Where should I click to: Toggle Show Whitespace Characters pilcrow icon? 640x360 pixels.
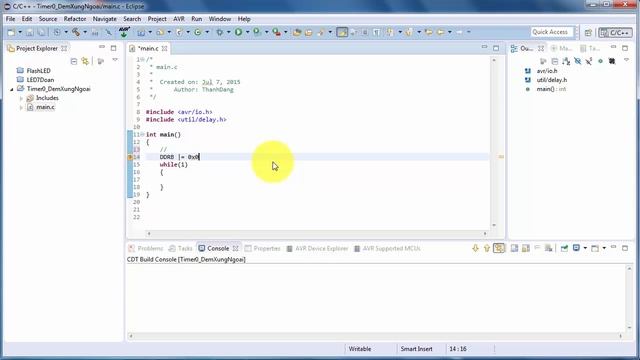tap(376, 32)
